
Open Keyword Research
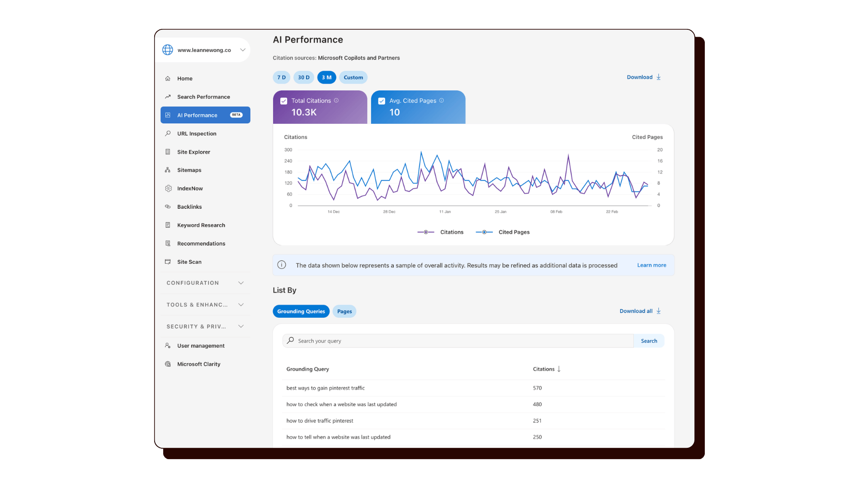[201, 225]
